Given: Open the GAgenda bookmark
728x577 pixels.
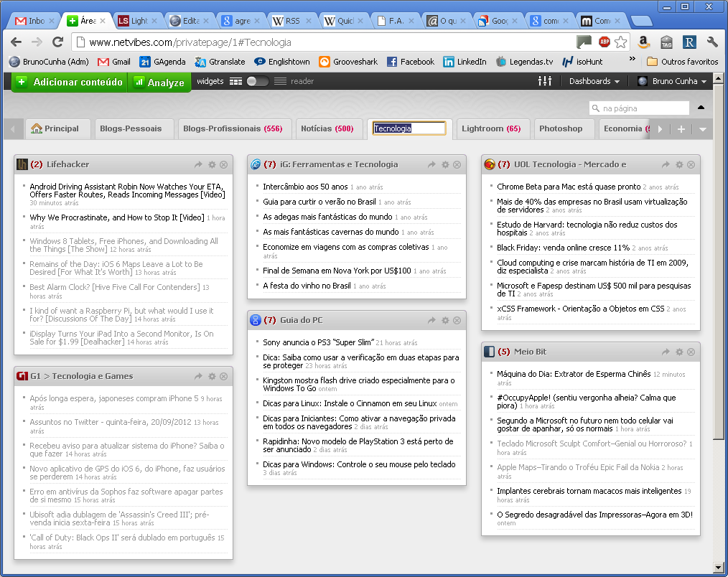Looking at the screenshot, I should [162, 62].
